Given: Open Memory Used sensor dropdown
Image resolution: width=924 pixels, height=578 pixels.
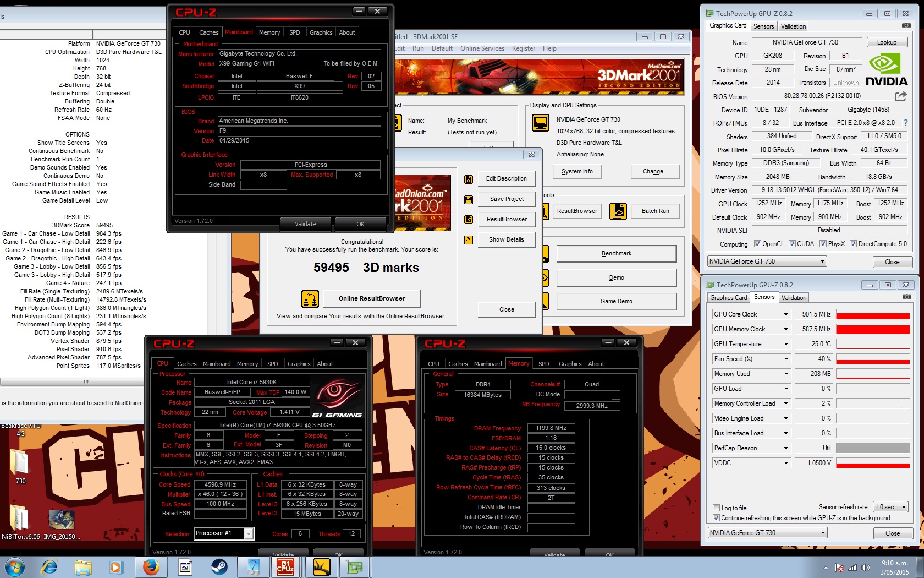Looking at the screenshot, I should pos(786,374).
